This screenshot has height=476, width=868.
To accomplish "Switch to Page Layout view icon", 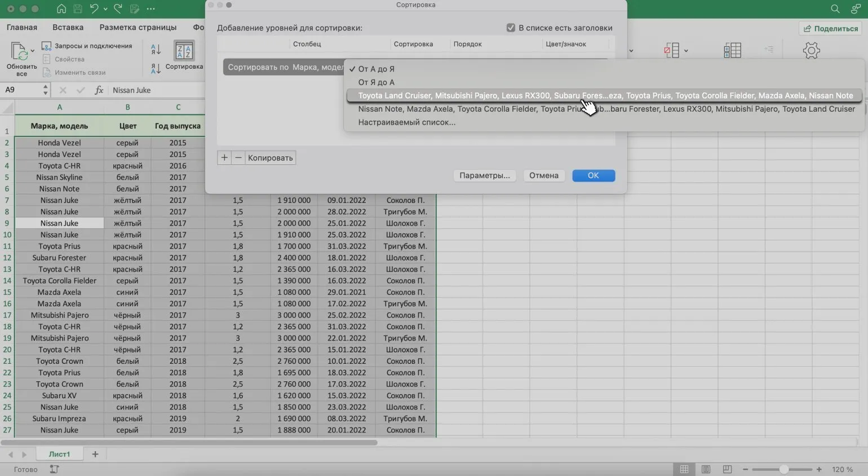I will tap(706, 469).
